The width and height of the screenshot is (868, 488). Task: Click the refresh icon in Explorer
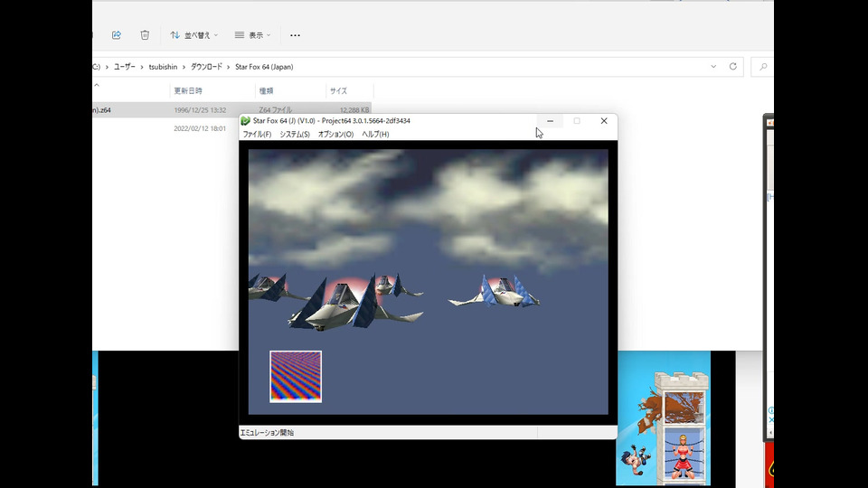pos(733,66)
